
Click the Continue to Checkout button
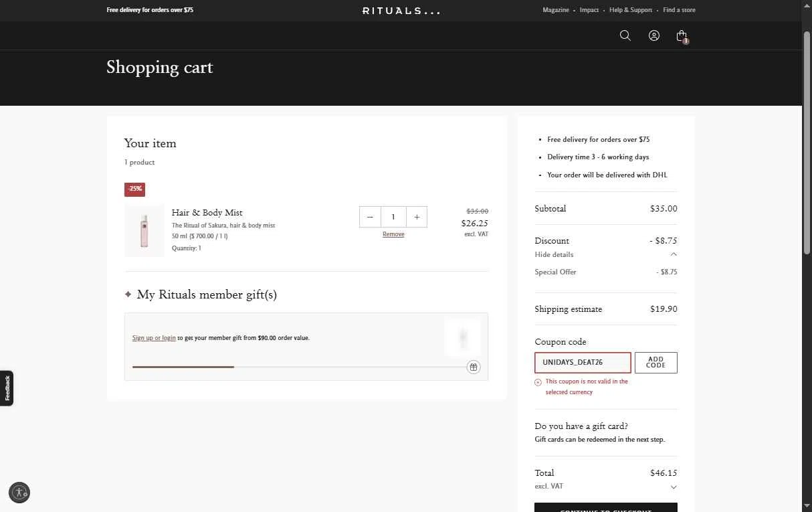click(606, 508)
